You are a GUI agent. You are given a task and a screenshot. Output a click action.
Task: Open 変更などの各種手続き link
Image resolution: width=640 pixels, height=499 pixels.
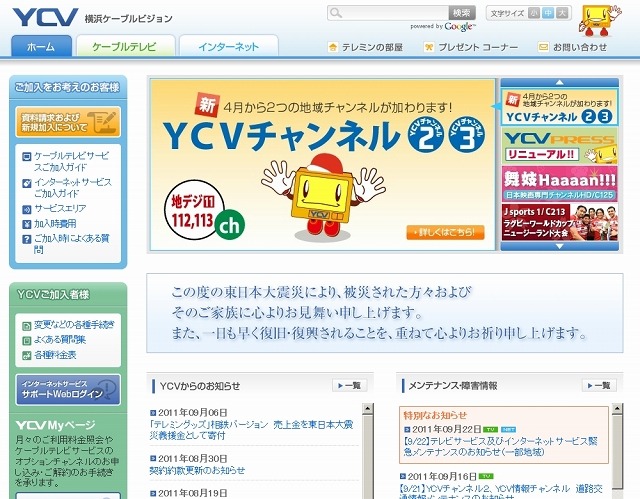point(74,325)
